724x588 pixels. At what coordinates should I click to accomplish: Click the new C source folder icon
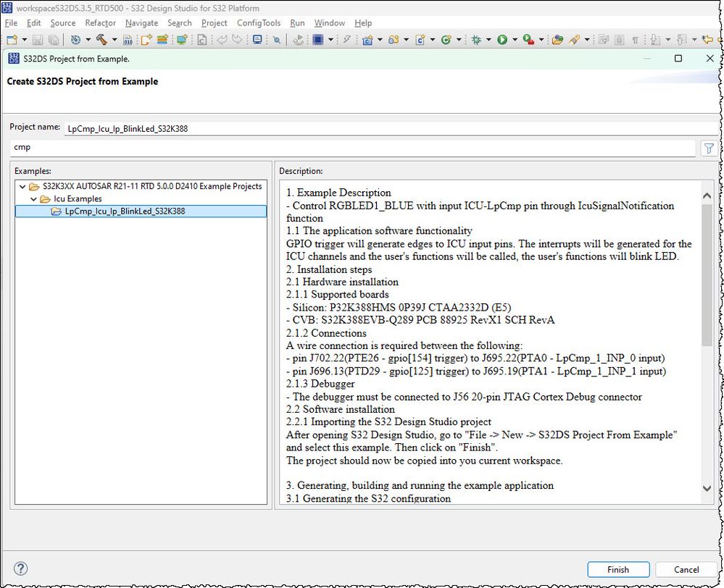394,40
